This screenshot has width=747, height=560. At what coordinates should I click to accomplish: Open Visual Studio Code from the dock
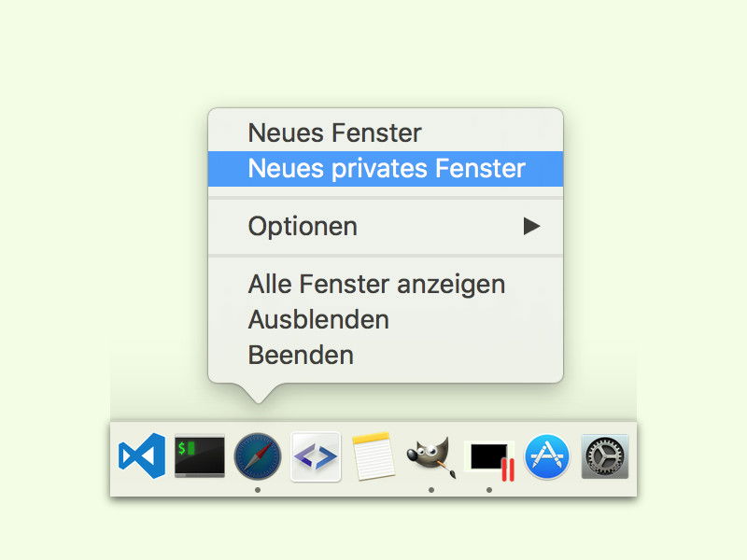click(x=142, y=456)
